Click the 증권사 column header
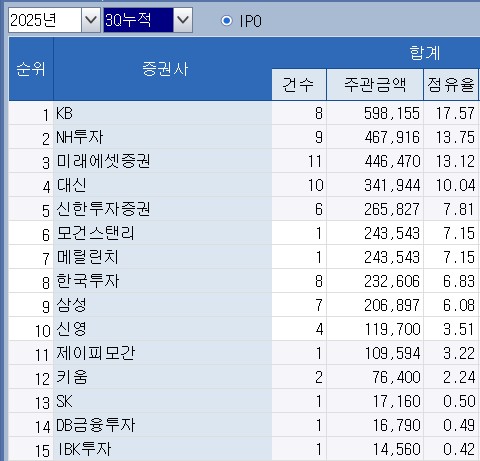Screen dimensions: 480x461 coord(162,69)
